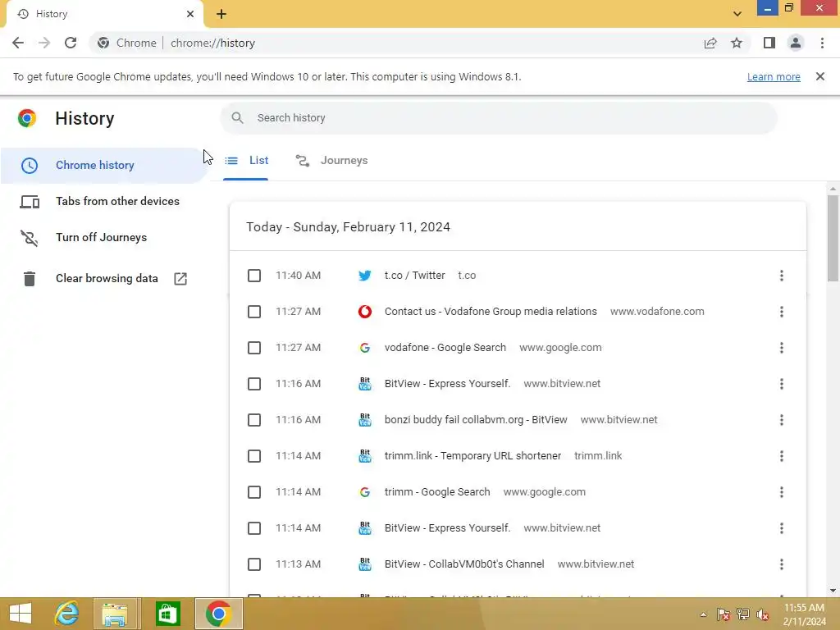The image size is (840, 630).
Task: Bookmark this page with the star icon
Action: point(737,43)
